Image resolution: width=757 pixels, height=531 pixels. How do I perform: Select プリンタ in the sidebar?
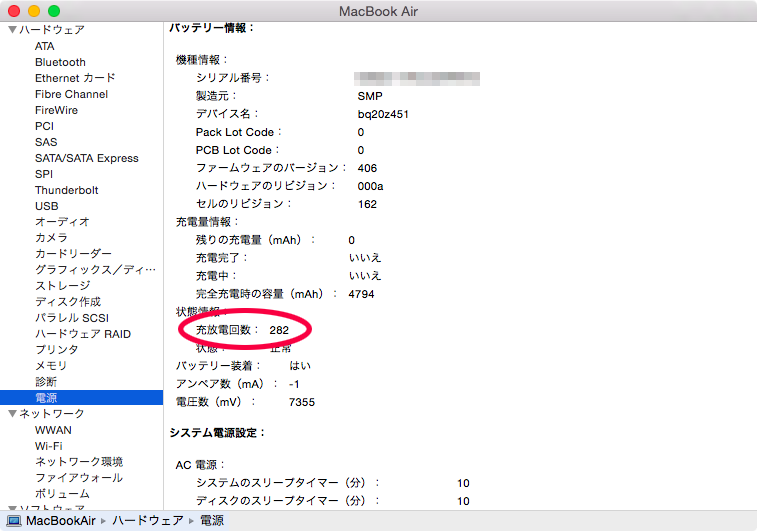(x=56, y=349)
